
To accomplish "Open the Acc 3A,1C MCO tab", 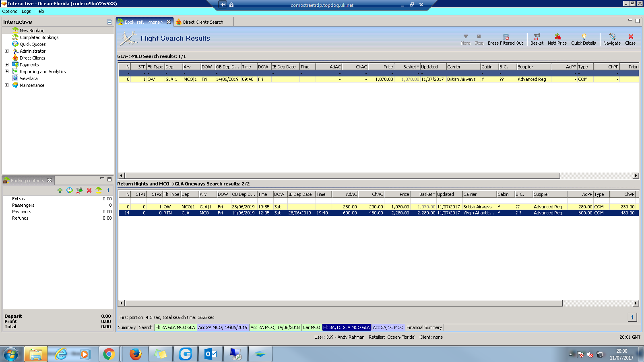I will 388,327.
